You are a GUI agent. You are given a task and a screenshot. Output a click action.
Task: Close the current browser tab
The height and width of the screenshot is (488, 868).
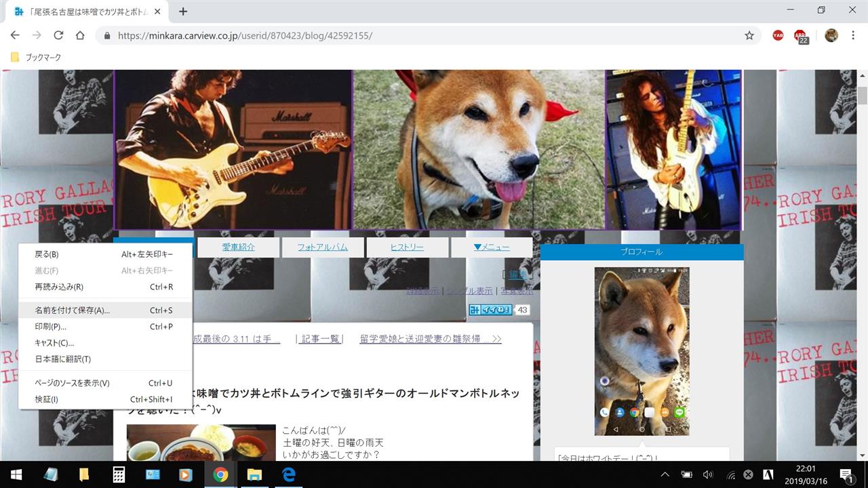pos(157,11)
